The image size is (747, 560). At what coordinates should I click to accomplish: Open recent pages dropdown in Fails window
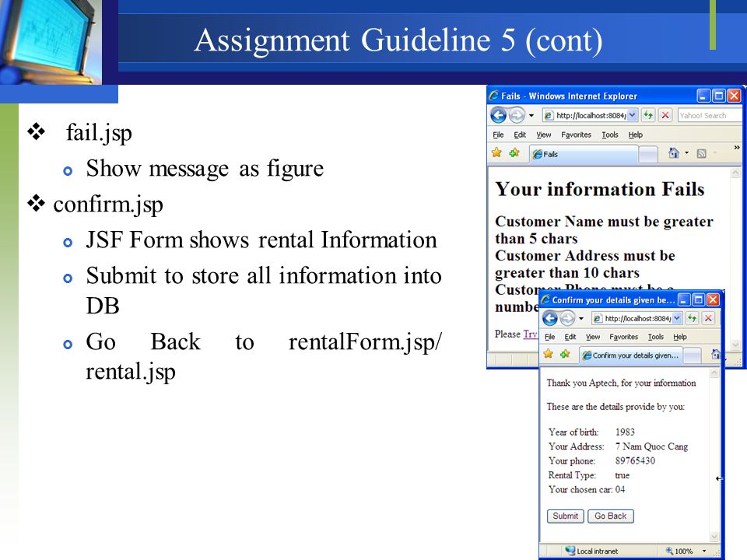tap(531, 116)
